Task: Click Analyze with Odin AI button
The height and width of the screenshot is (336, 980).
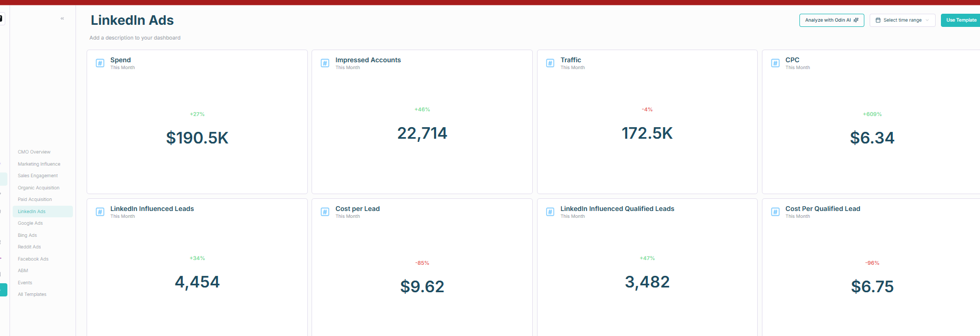Action: [832, 20]
